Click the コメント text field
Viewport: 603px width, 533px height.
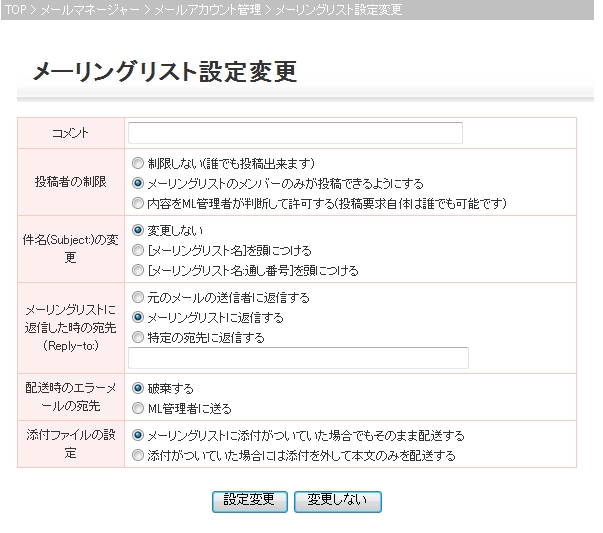(295, 133)
